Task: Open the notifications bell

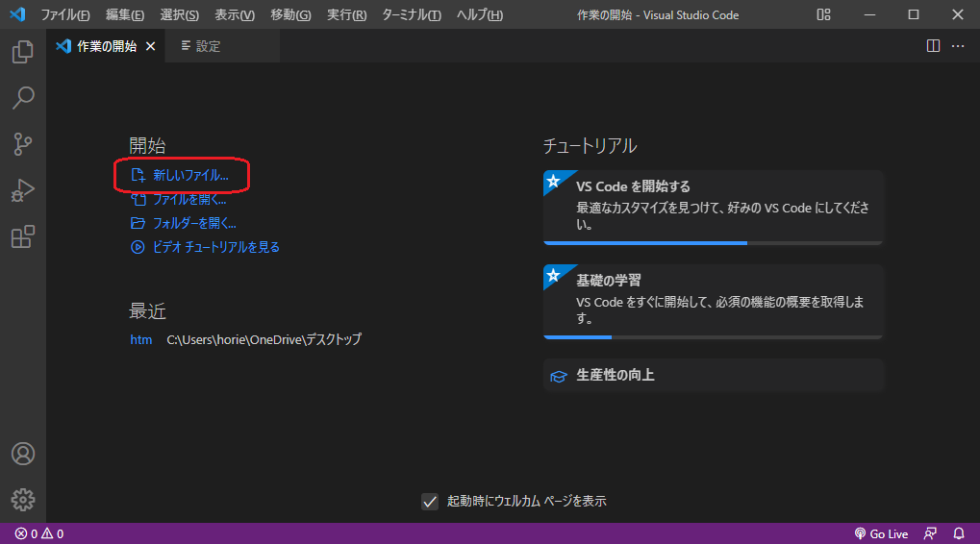Action: (x=959, y=534)
